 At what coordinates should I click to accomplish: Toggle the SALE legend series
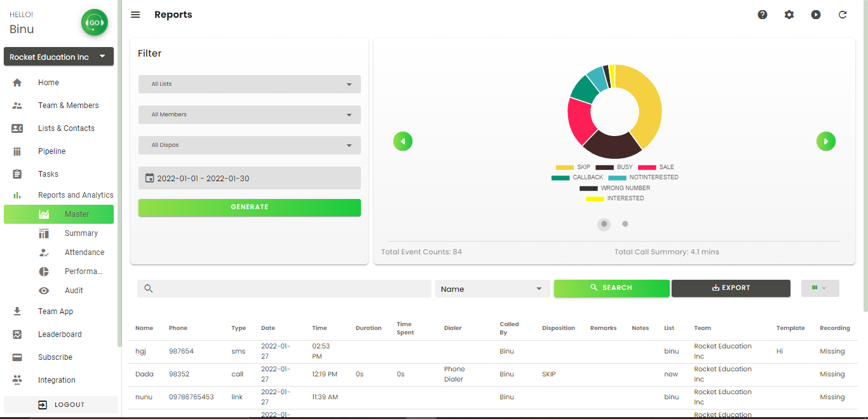click(x=656, y=167)
